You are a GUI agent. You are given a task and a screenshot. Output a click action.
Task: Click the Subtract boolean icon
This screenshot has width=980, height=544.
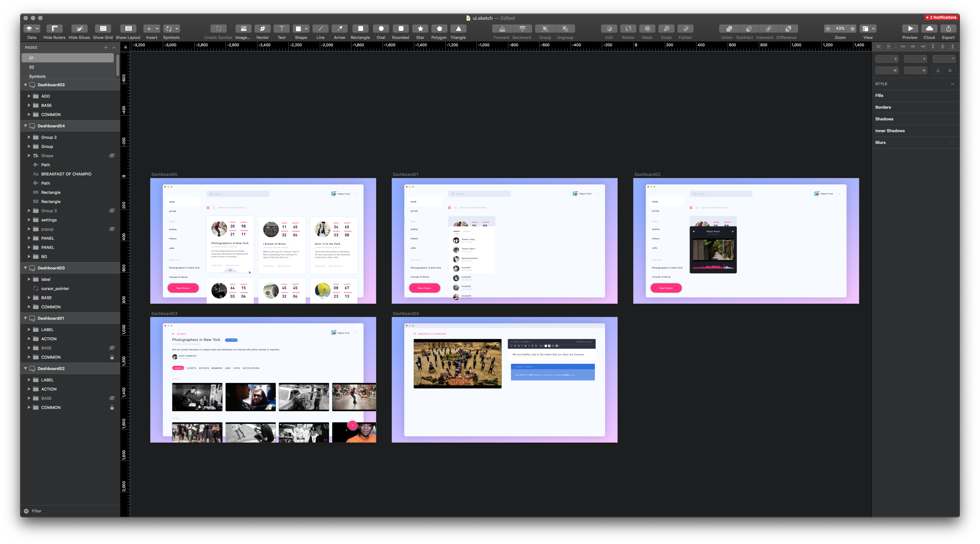pos(748,29)
